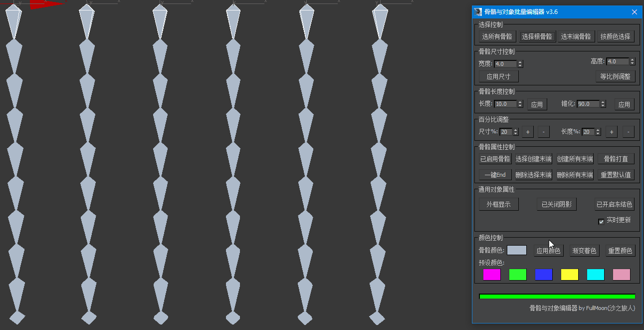Straighten bones with 骨骼打直

coord(616,159)
